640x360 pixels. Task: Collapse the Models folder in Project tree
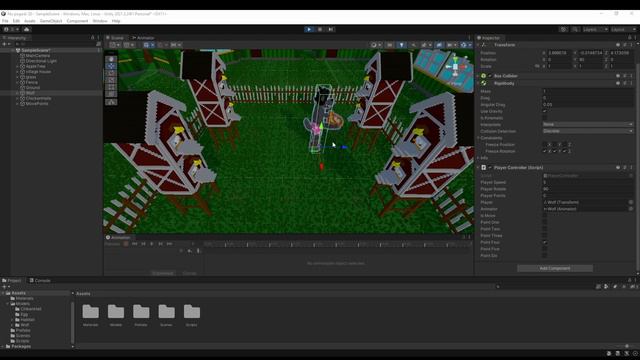click(8, 304)
